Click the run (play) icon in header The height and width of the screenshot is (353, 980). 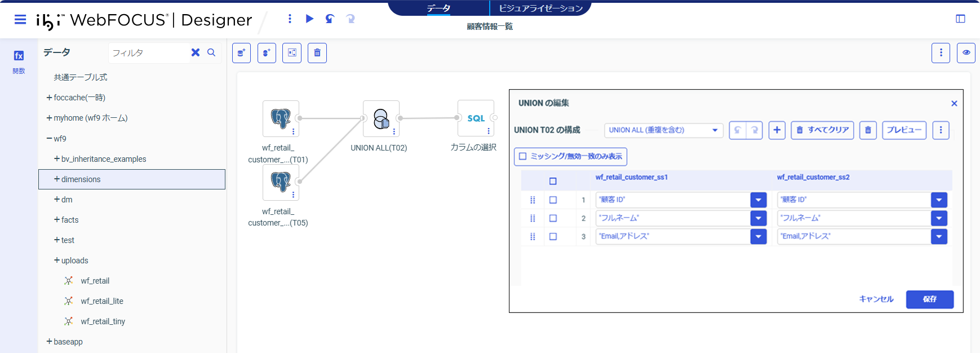pos(309,19)
